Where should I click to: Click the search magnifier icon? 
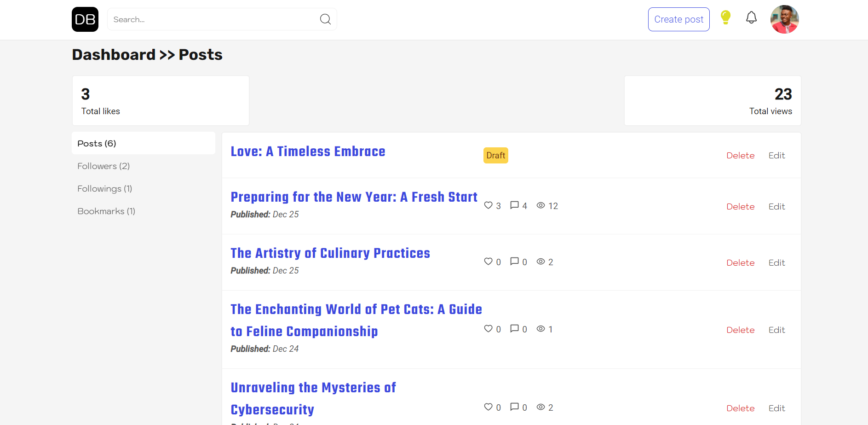325,19
